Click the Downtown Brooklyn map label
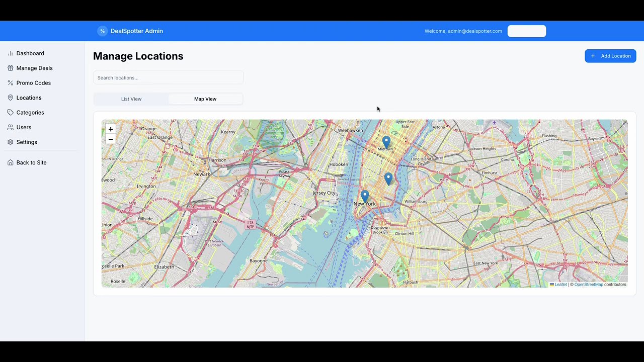The image size is (644, 362). point(380,230)
